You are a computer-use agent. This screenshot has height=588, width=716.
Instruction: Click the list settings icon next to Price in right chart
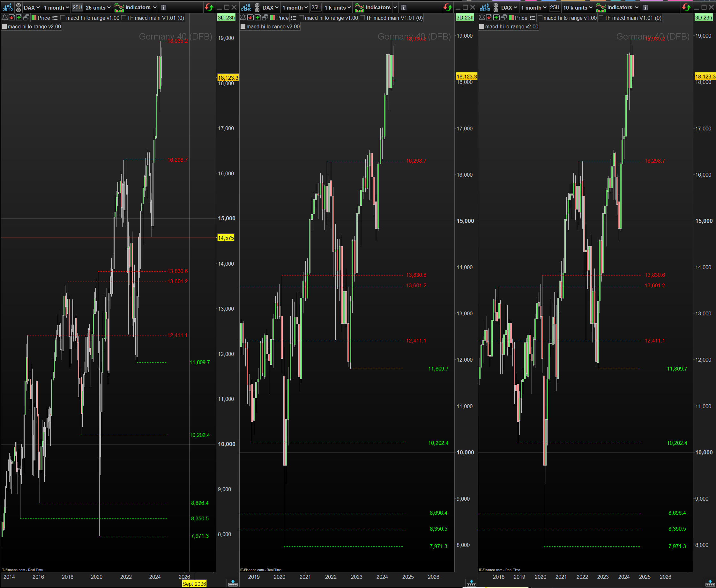pos(532,18)
